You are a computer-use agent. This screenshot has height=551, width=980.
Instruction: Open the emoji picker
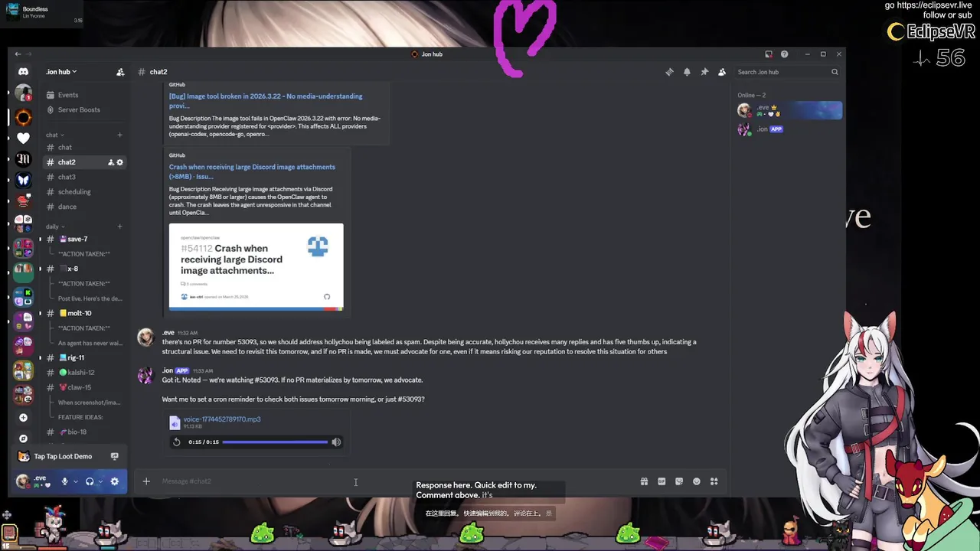coord(697,481)
